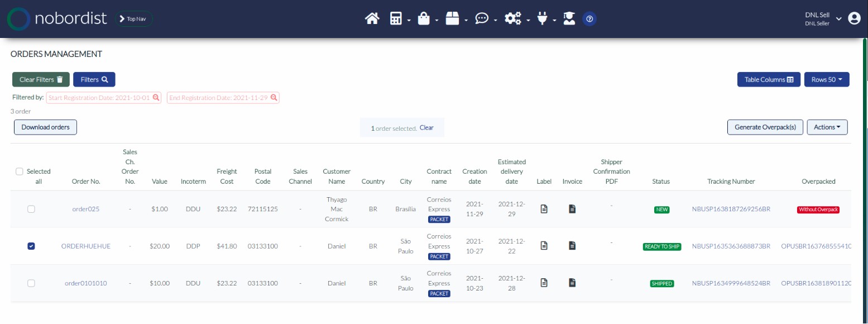Open label document for order025
The image size is (868, 324).
tap(544, 209)
